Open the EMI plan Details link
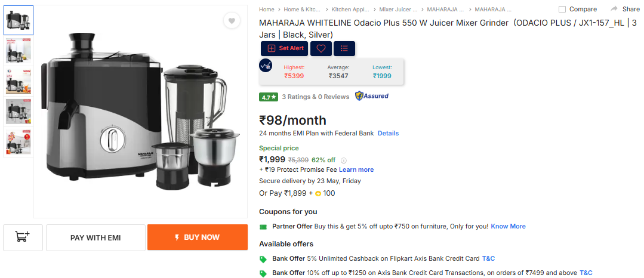 388,133
